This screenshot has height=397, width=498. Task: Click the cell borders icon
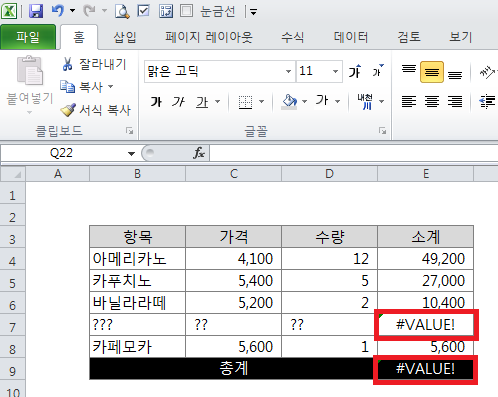pos(246,102)
